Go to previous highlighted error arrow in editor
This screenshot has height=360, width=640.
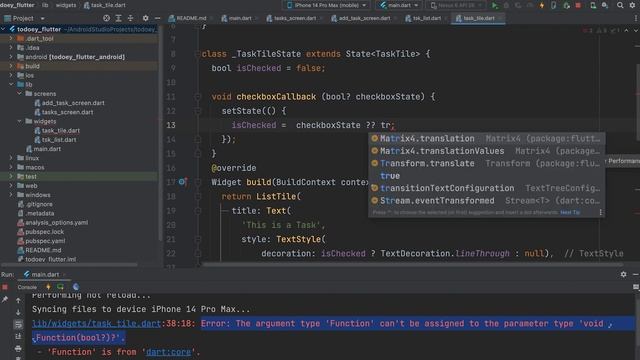(x=626, y=31)
